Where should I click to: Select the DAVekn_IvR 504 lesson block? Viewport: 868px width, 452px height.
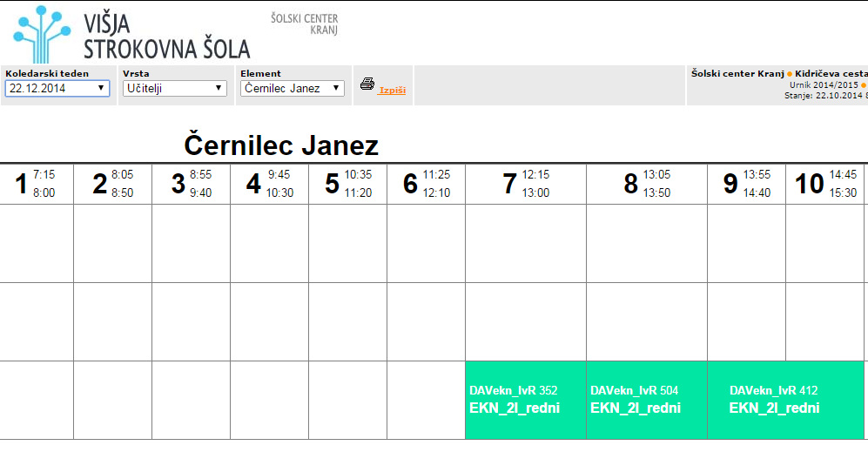[x=647, y=400]
